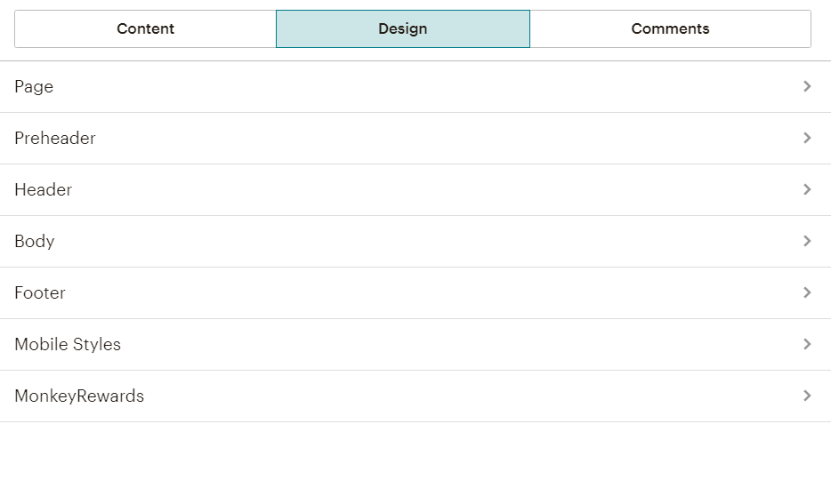This screenshot has height=504, width=831.
Task: Click the Mobile Styles label text
Action: point(68,344)
